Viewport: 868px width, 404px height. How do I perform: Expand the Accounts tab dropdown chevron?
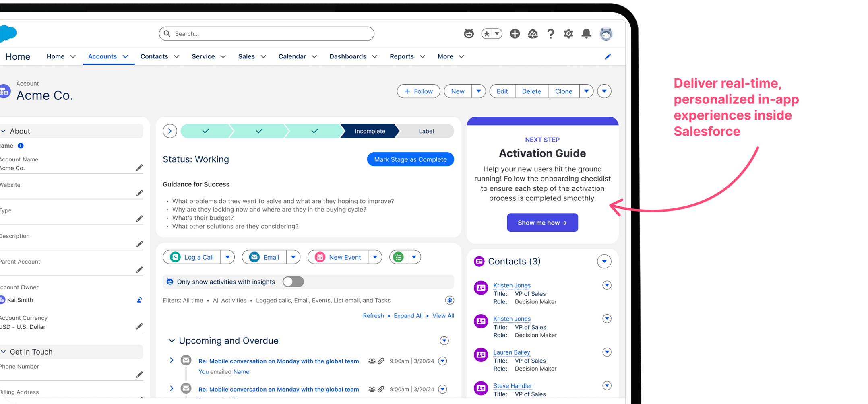coord(125,57)
